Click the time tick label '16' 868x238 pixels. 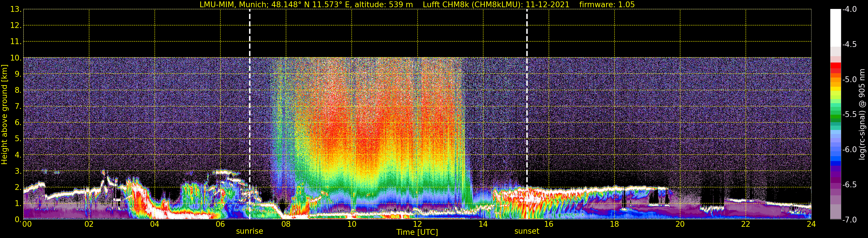pos(548,224)
